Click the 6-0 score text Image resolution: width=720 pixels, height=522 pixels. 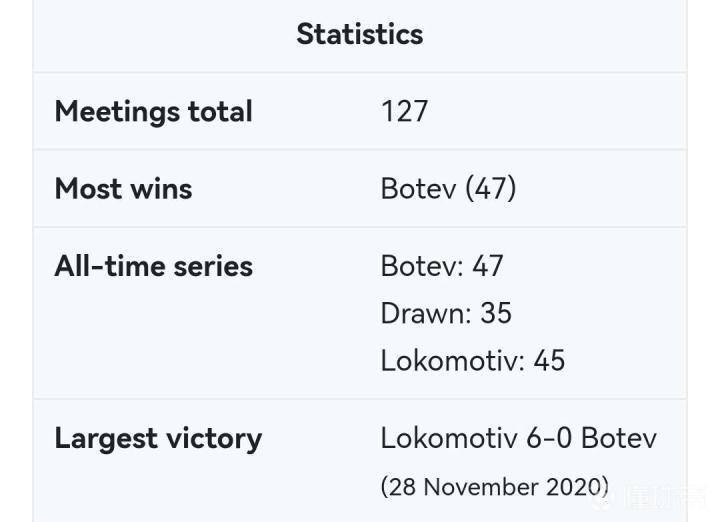coord(547,438)
